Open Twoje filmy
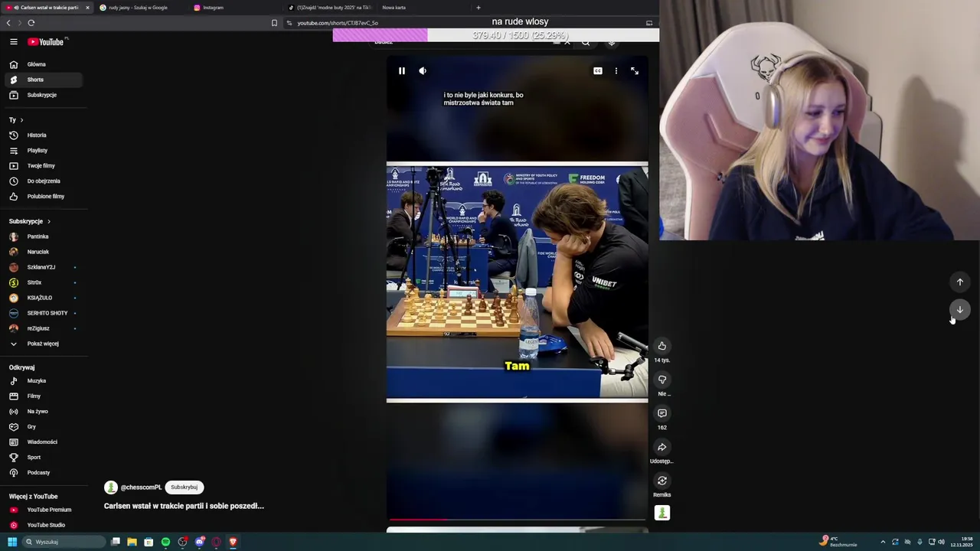Screen dimensions: 980x551 point(44,166)
